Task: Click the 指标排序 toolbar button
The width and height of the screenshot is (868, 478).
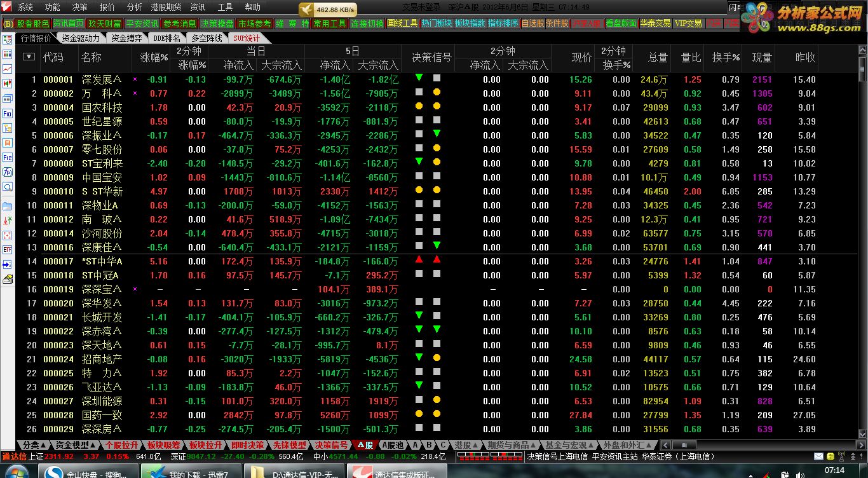Action: point(503,24)
